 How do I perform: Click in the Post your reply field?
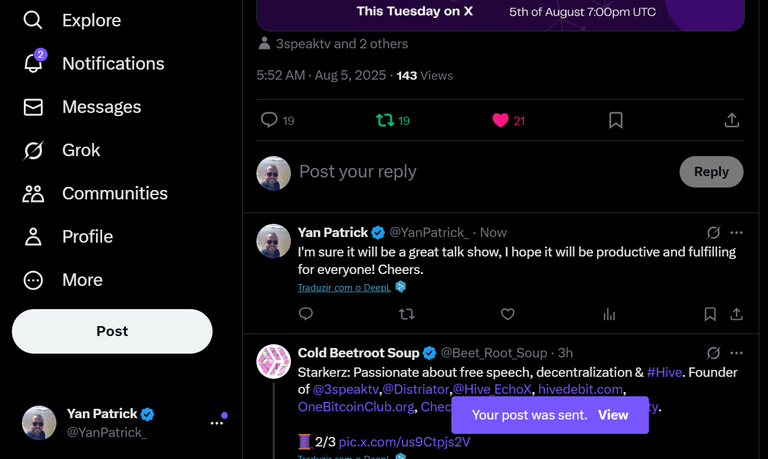pyautogui.click(x=485, y=172)
